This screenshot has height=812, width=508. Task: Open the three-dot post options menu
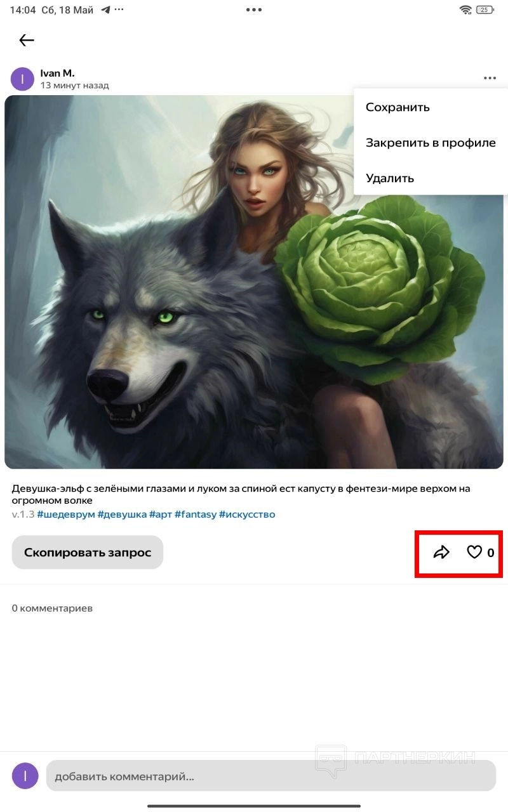point(490,78)
